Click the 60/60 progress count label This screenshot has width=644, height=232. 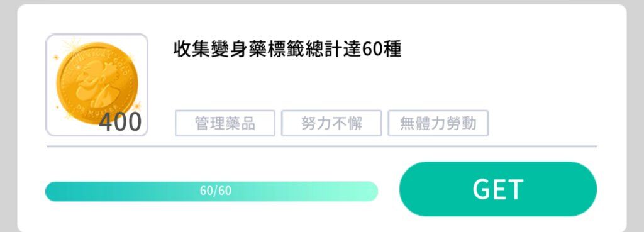coord(216,191)
